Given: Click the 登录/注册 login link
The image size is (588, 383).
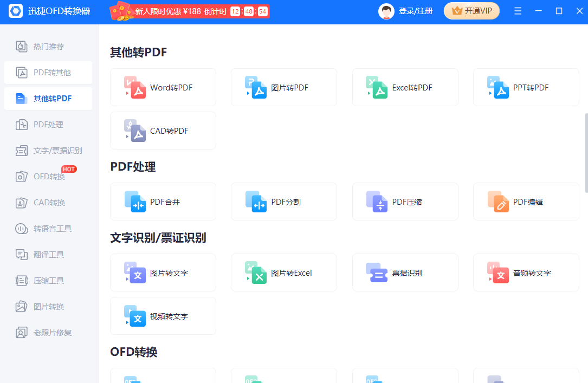Looking at the screenshot, I should [x=416, y=10].
